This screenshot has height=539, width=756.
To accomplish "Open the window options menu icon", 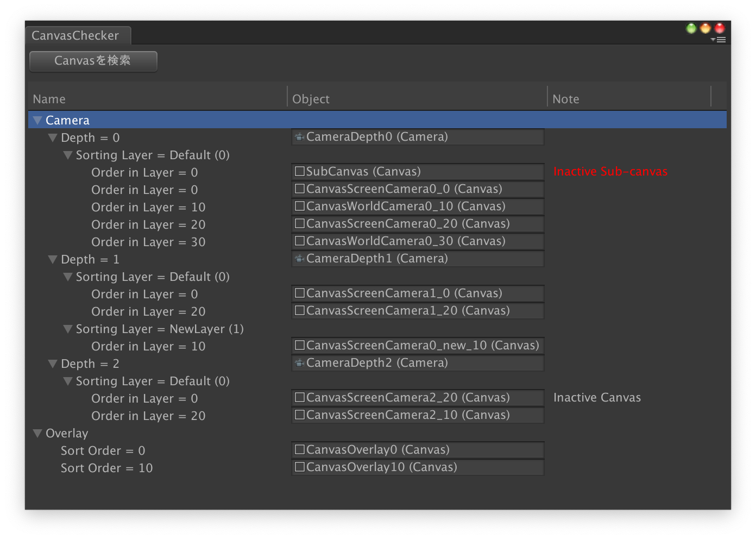I will [719, 40].
